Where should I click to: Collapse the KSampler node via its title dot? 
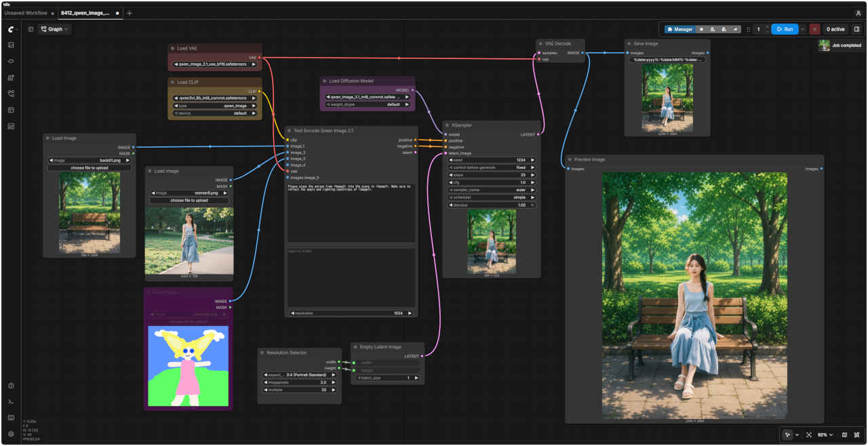[x=448, y=125]
